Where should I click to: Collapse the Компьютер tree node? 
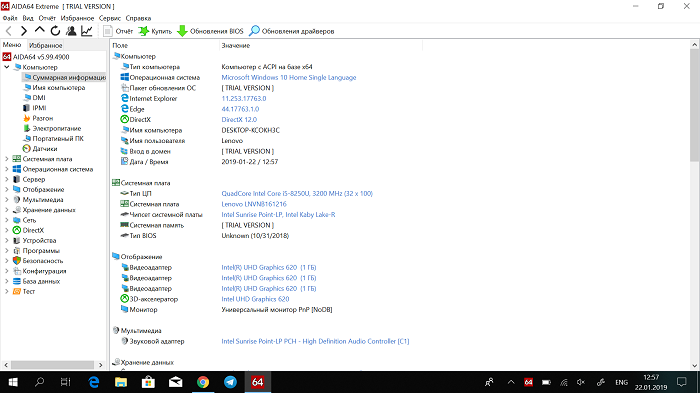click(7, 67)
